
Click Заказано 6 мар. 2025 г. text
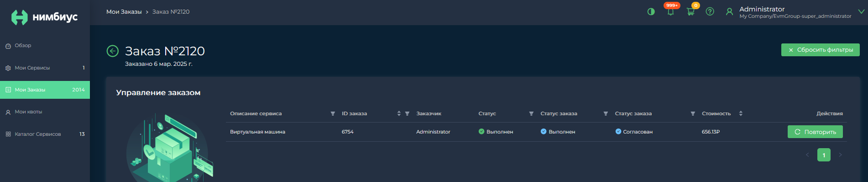(x=159, y=64)
